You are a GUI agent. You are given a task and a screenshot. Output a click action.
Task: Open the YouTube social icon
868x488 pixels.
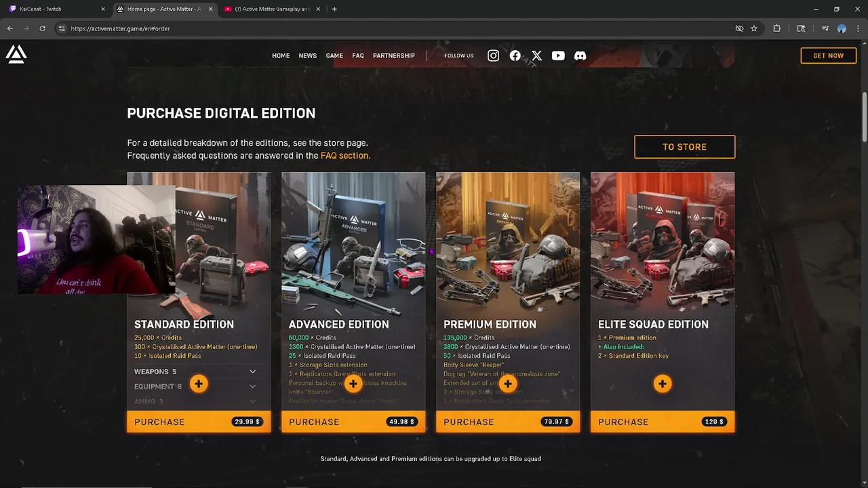coord(558,56)
